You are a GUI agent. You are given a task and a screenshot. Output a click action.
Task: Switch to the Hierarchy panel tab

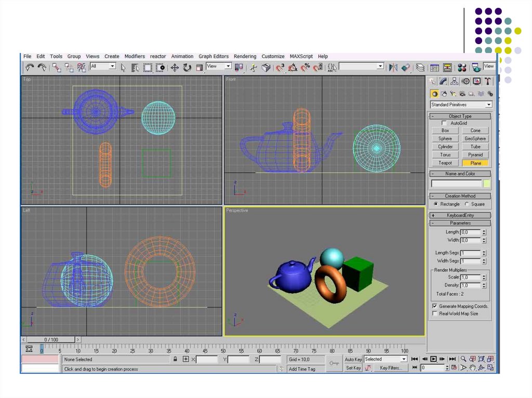[x=454, y=81]
